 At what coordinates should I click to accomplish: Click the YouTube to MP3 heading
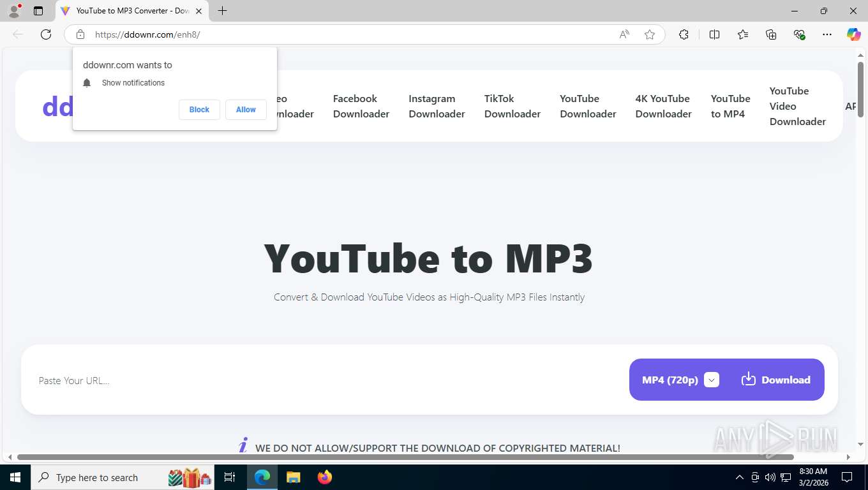click(x=428, y=259)
